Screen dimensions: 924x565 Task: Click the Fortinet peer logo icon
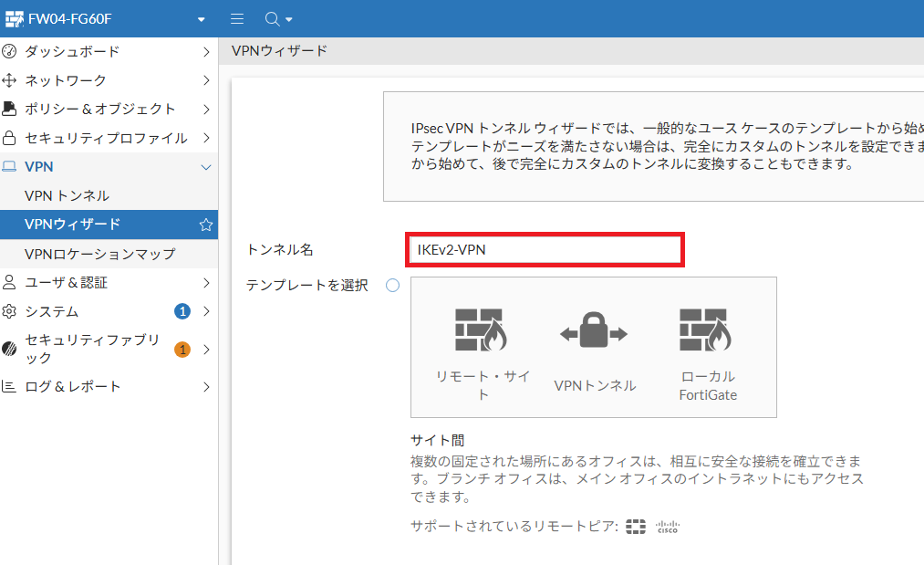tap(635, 527)
